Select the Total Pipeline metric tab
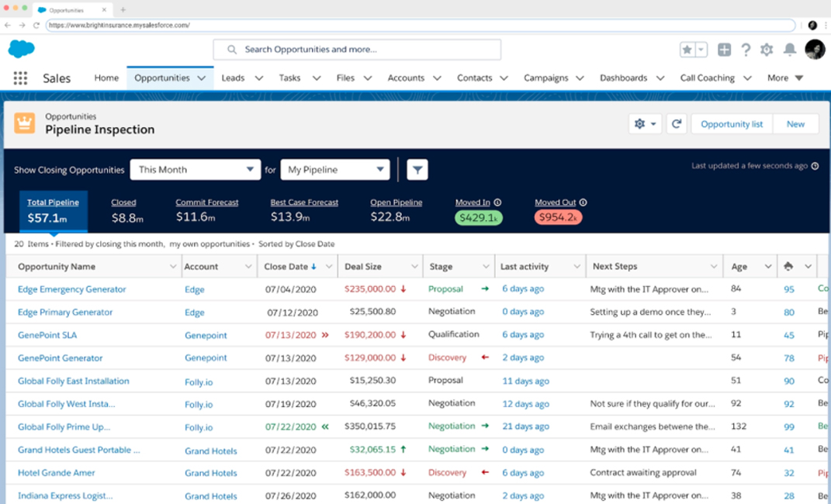 [54, 210]
